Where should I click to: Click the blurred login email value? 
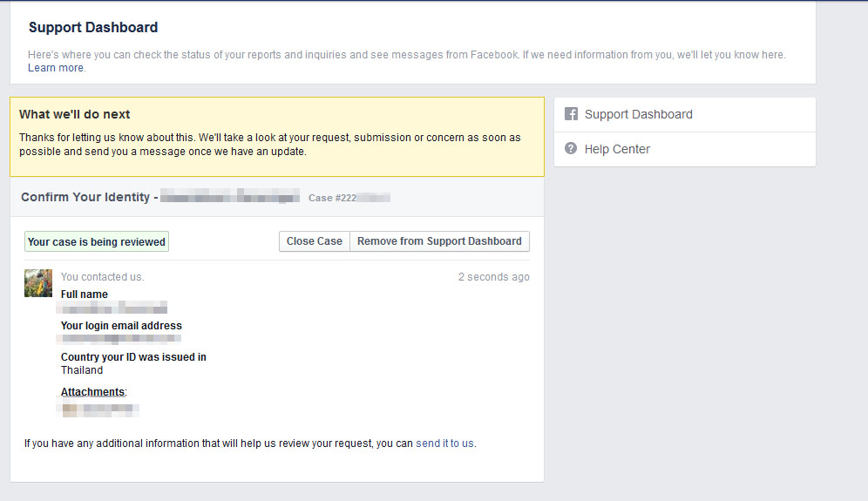pos(120,339)
